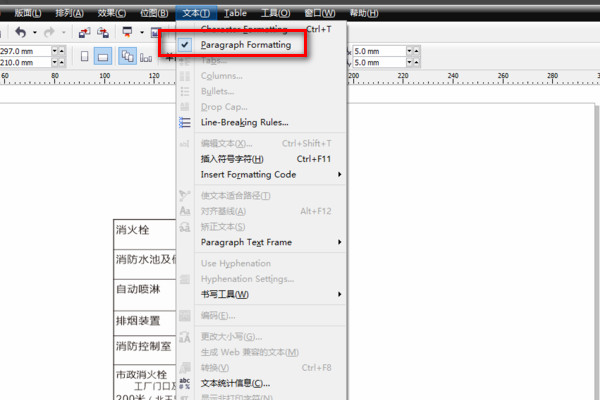Click table cell text 消火栓
600x400 pixels.
click(132, 230)
